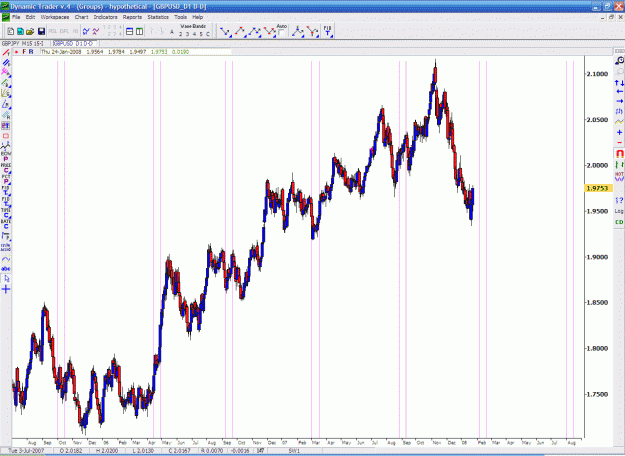Select the TIME C tool

pyautogui.click(x=6, y=213)
